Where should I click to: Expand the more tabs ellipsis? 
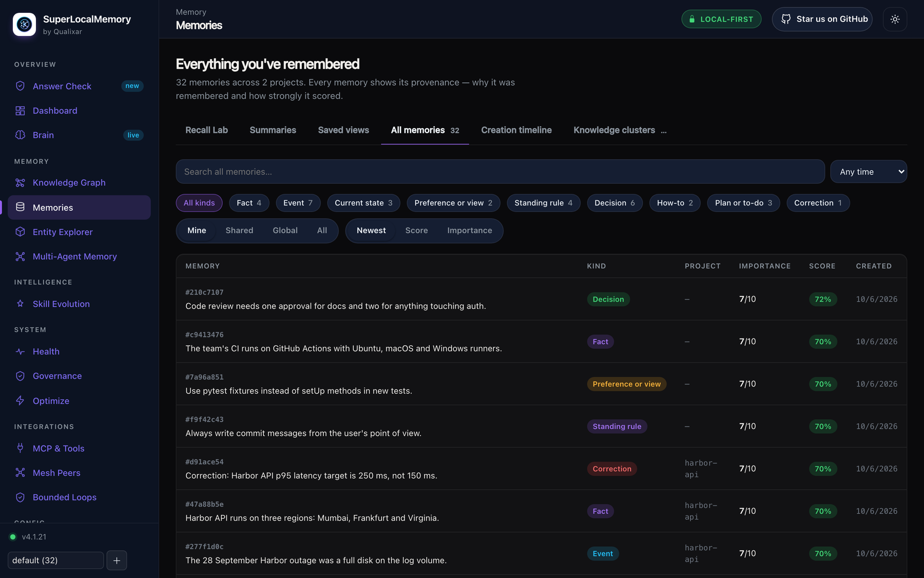pyautogui.click(x=664, y=130)
